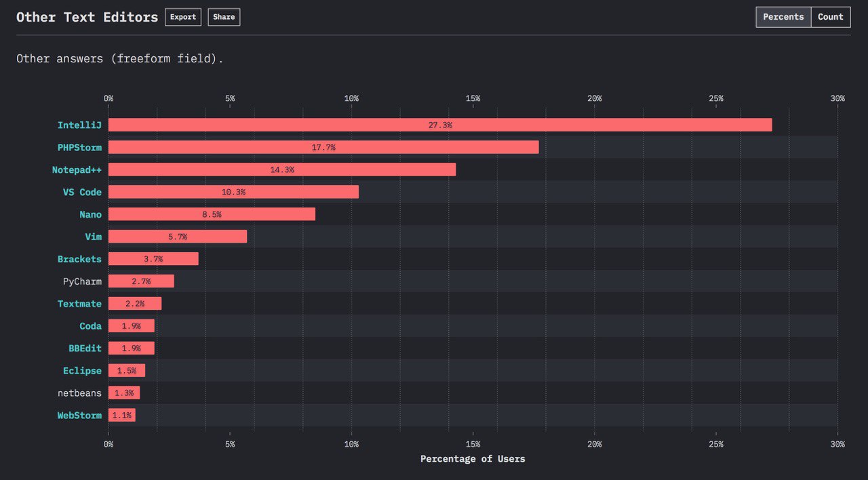This screenshot has height=480, width=868.
Task: Click the Notepad++ 14.3% bar
Action: (x=282, y=169)
